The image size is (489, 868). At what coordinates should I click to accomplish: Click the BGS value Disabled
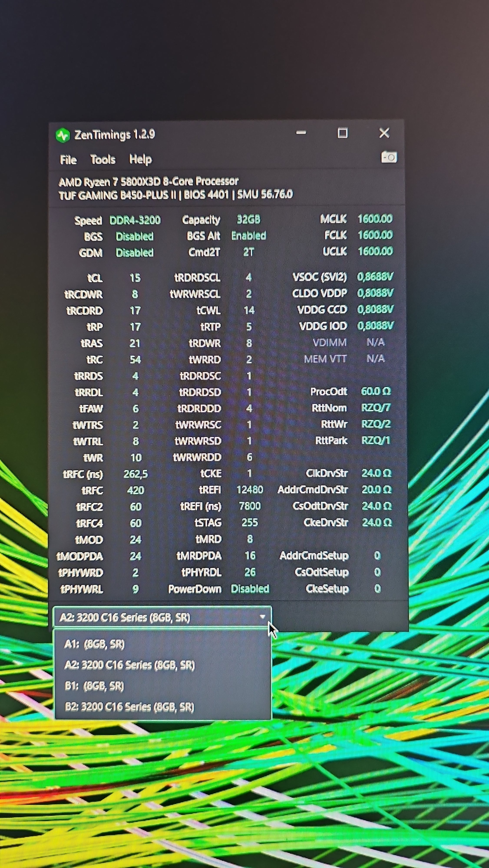pyautogui.click(x=135, y=236)
